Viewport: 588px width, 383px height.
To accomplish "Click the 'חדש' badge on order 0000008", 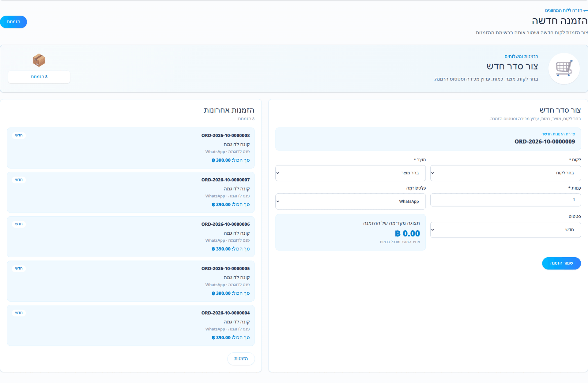I will point(19,135).
